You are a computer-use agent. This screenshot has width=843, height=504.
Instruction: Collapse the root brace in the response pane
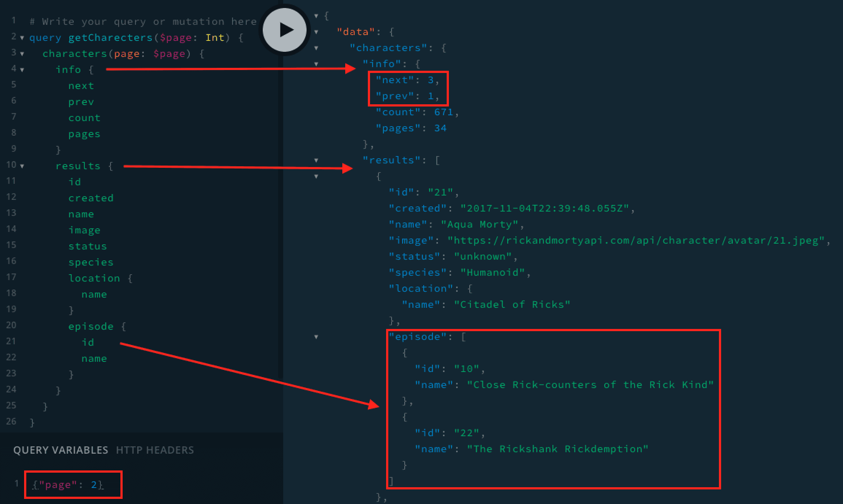(316, 16)
